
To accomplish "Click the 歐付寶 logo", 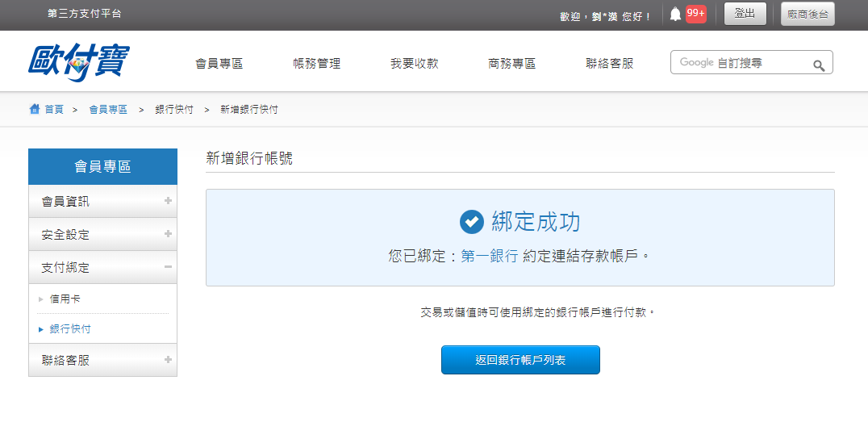I will (x=78, y=62).
